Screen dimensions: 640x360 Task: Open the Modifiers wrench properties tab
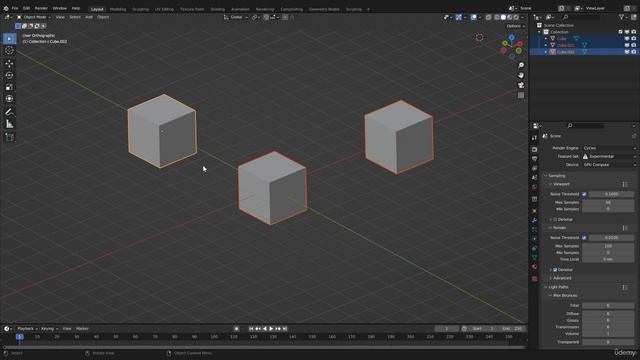coord(534,220)
